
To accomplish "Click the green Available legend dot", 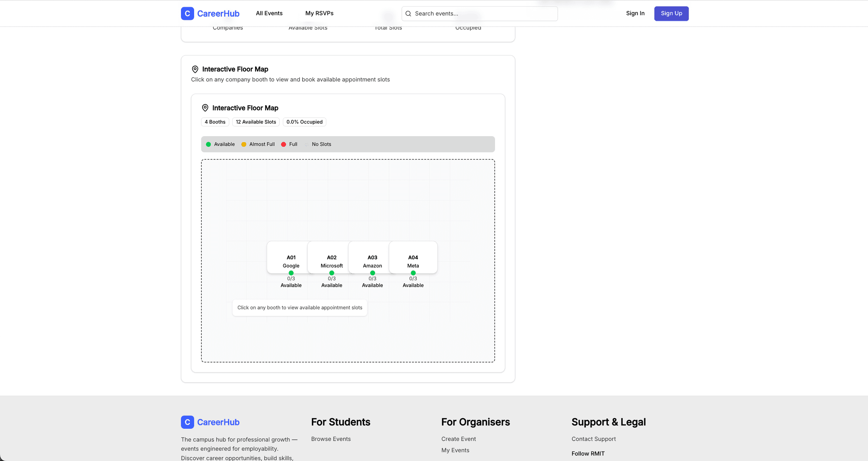I will point(208,144).
